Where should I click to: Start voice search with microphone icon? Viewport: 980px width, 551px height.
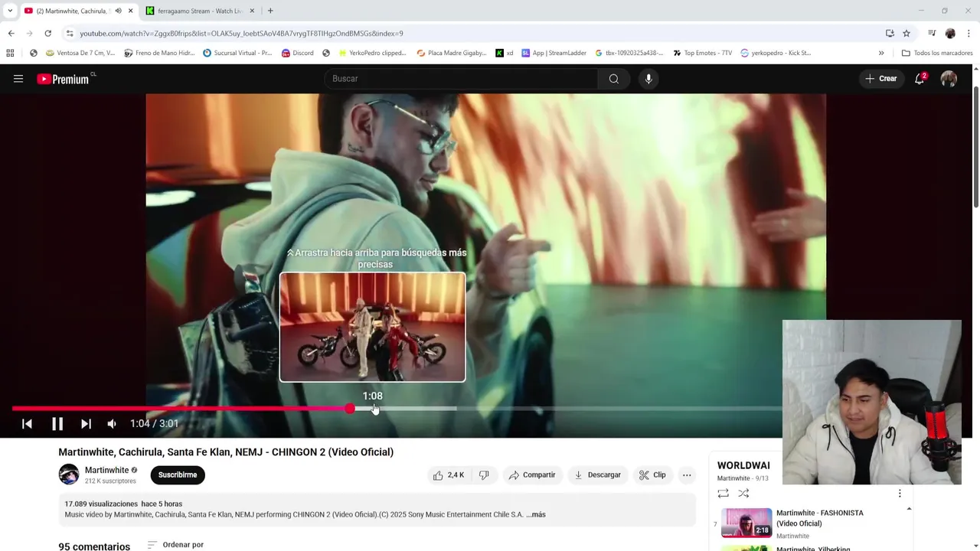648,79
